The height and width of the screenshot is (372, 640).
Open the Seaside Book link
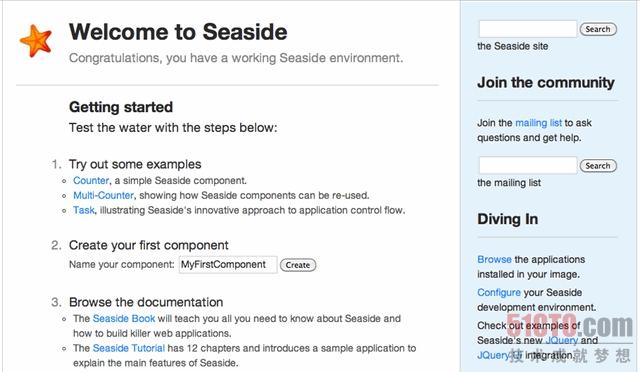[x=124, y=319]
